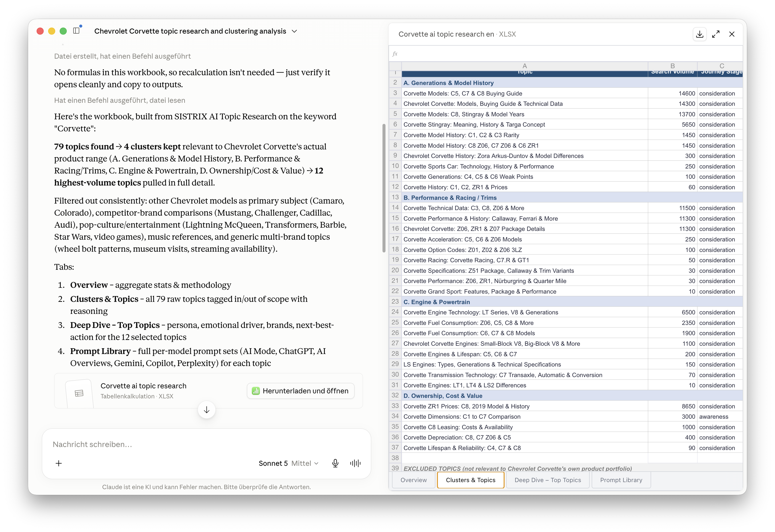Click the green window zoom button
This screenshot has height=532, width=775.
pyautogui.click(x=63, y=31)
